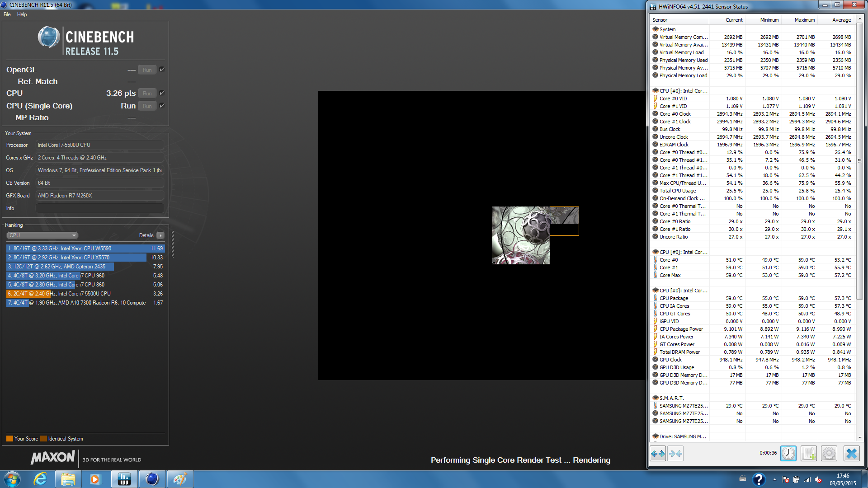Click Cinebench sphere icon in taskbar
The height and width of the screenshot is (488, 868).
click(x=152, y=479)
